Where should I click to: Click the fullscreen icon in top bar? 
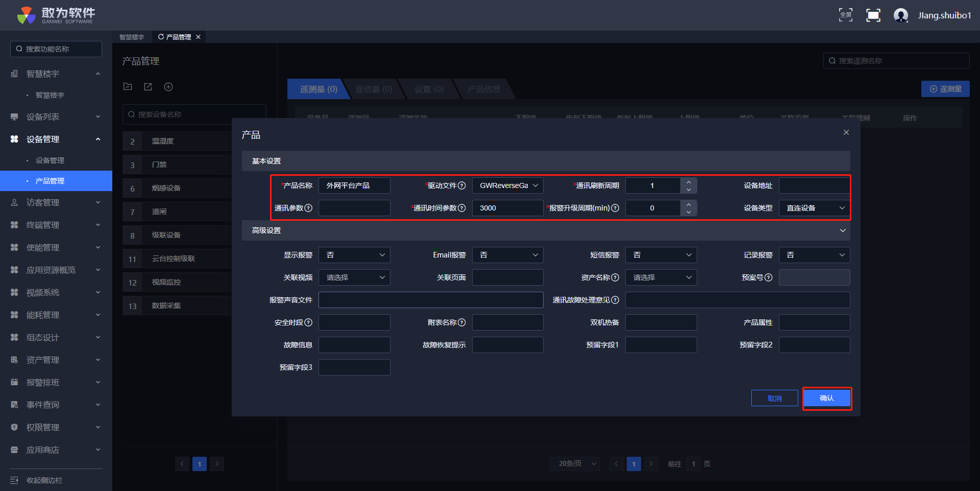(x=845, y=15)
